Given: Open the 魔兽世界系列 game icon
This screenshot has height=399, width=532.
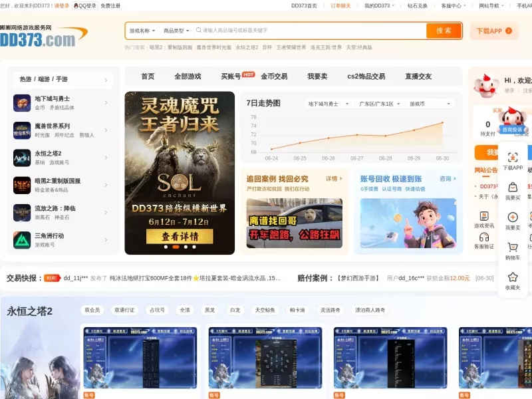Looking at the screenshot, I should pyautogui.click(x=22, y=130).
